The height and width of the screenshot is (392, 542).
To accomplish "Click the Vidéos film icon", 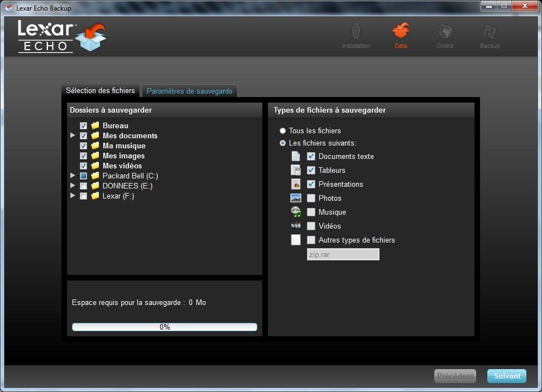I will [295, 225].
